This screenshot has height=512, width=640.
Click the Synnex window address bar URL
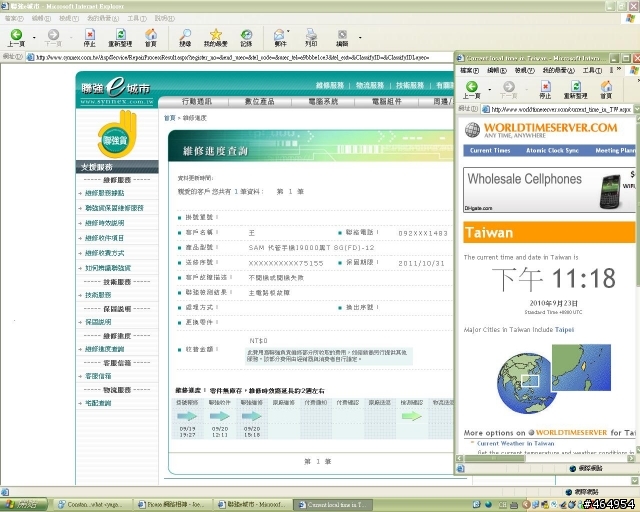pyautogui.click(x=233, y=58)
